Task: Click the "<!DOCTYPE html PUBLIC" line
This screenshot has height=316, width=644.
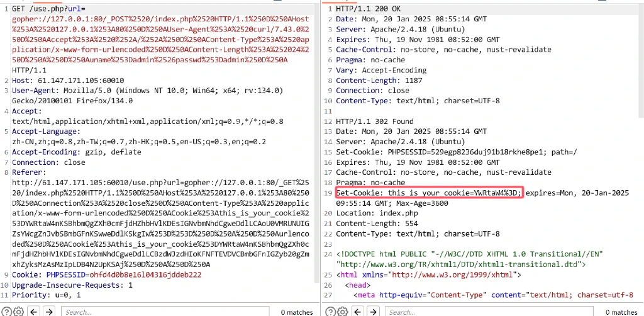Action: pyautogui.click(x=469, y=254)
